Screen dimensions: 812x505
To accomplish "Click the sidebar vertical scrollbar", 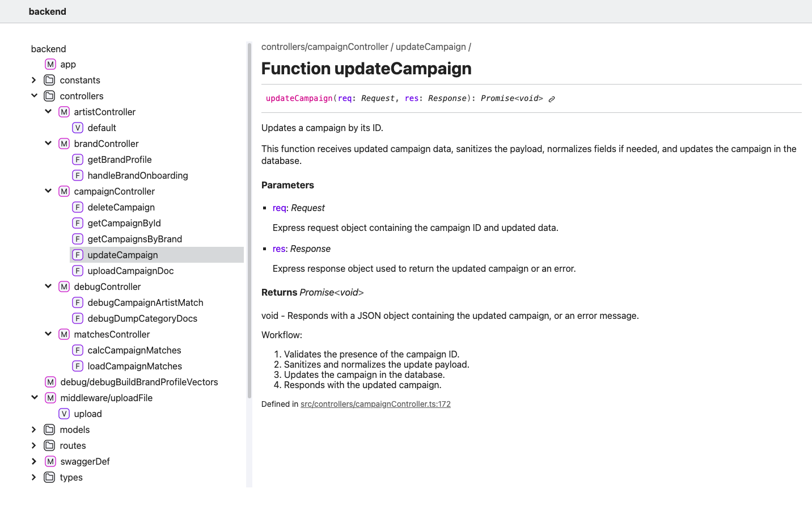I will (x=249, y=221).
